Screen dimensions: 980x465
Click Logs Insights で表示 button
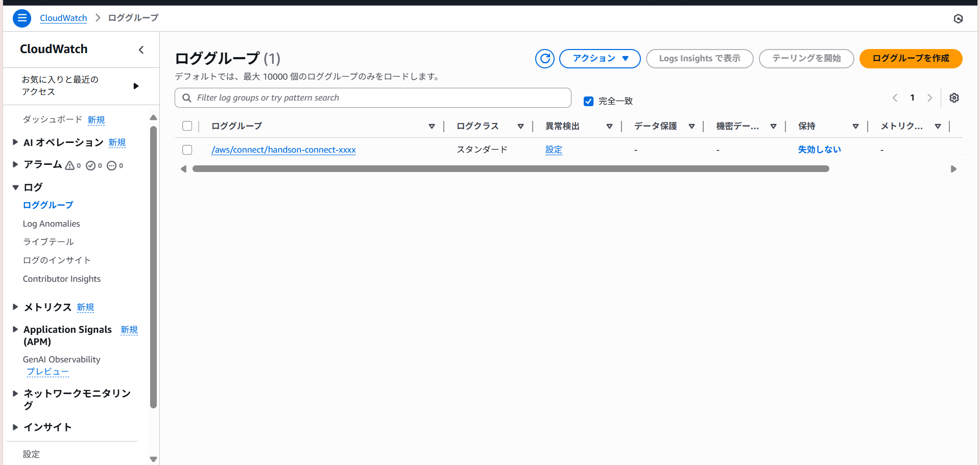(x=700, y=58)
